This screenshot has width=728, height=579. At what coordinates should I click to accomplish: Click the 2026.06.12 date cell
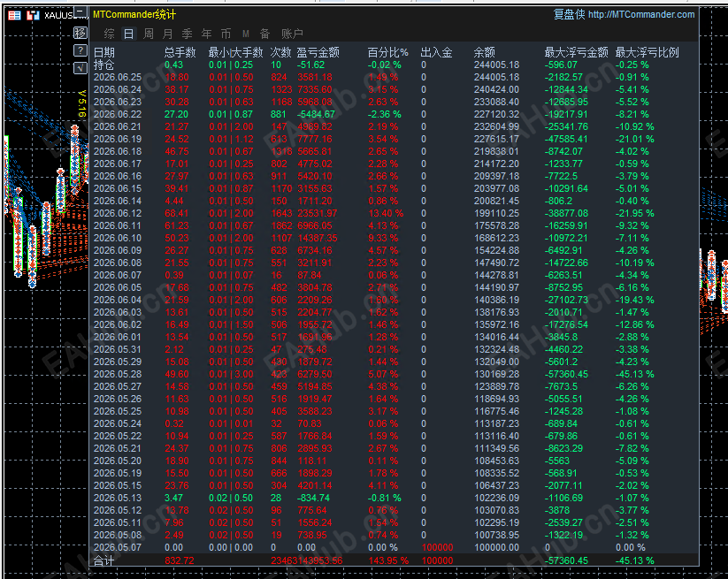[x=118, y=213]
